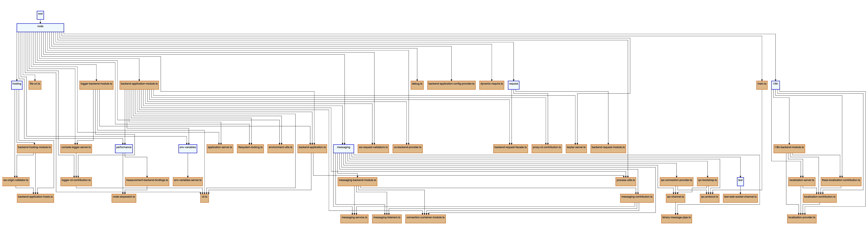
Task: Click env-variables-server.ts node
Action: (x=188, y=182)
